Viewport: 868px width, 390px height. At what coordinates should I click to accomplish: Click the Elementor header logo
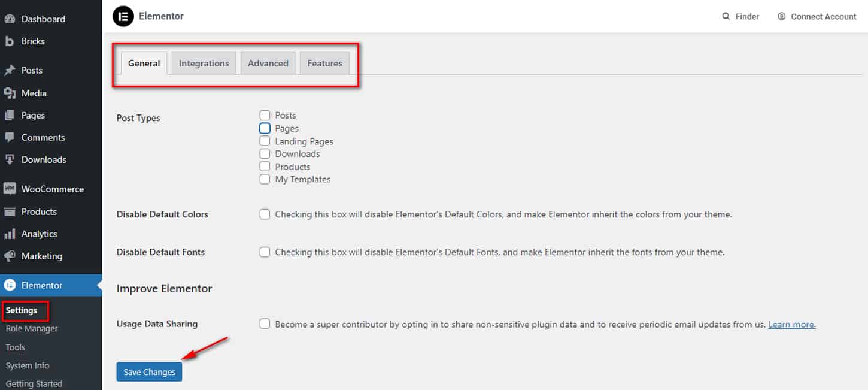pos(123,16)
